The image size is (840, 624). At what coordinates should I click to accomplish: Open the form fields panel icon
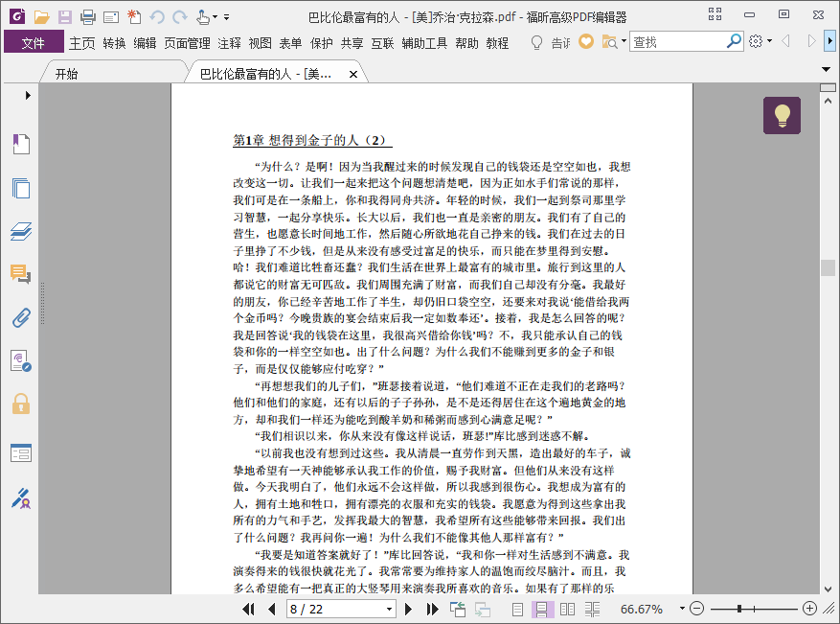pyautogui.click(x=21, y=453)
